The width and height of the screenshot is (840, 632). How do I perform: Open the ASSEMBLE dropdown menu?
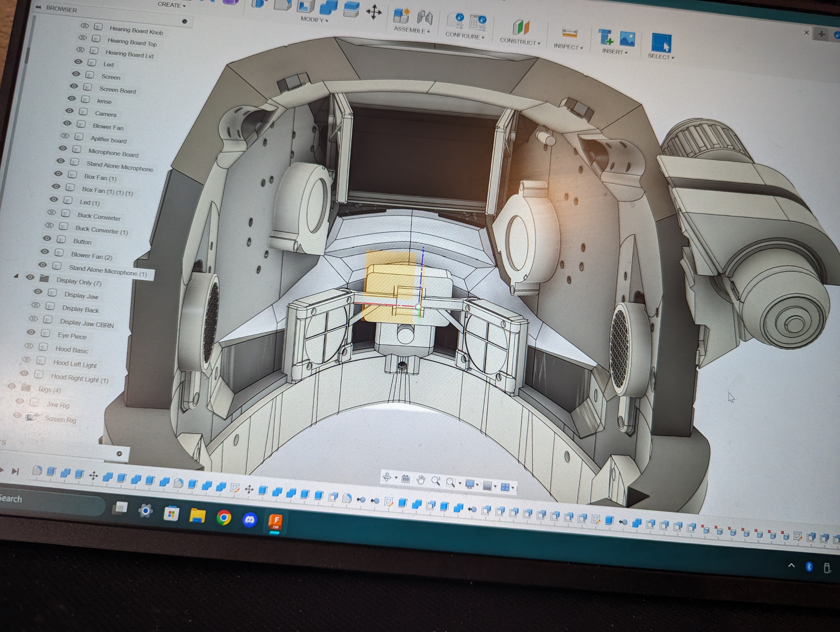[412, 30]
